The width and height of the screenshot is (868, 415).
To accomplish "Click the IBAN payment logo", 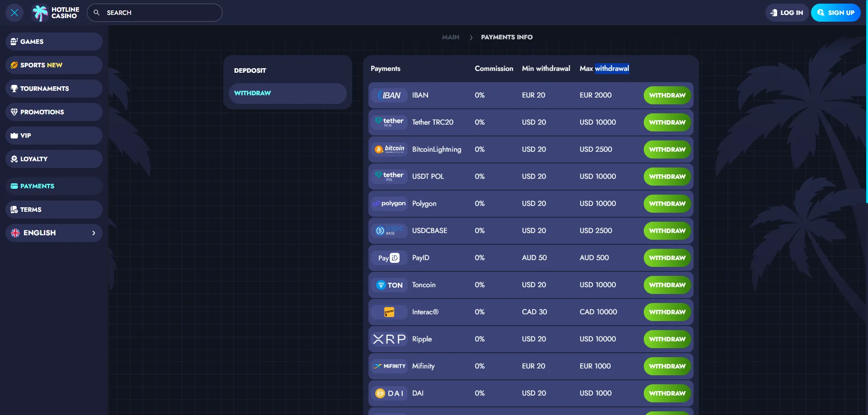I will 389,95.
